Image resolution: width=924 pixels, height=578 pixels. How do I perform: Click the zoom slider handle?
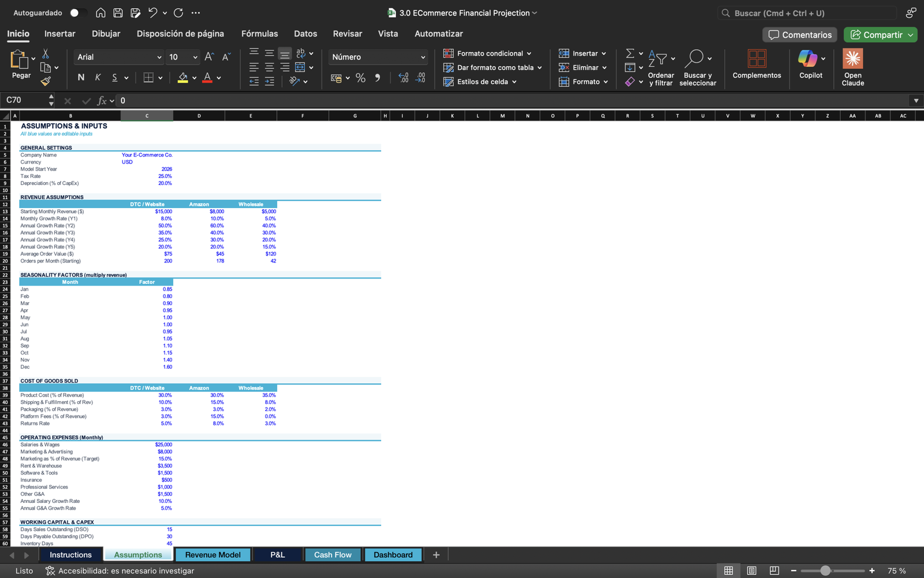[x=825, y=570]
